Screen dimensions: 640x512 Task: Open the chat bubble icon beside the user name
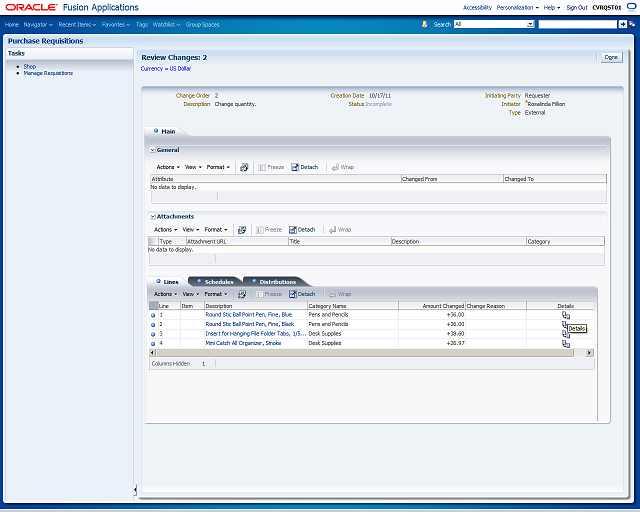point(631,7)
